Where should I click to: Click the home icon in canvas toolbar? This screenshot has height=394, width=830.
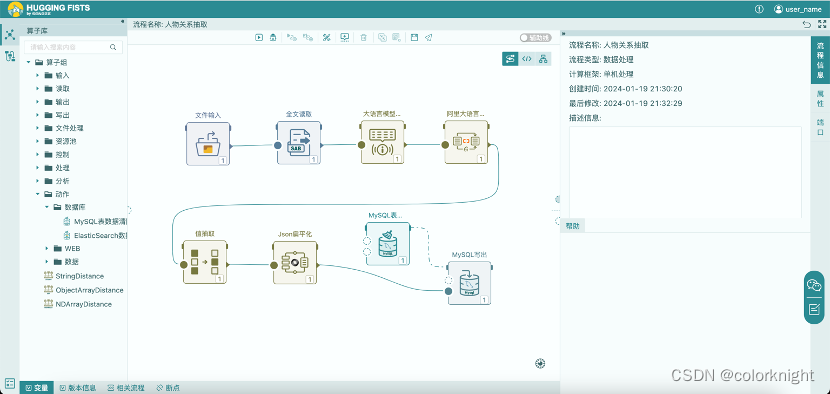pyautogui.click(x=273, y=38)
